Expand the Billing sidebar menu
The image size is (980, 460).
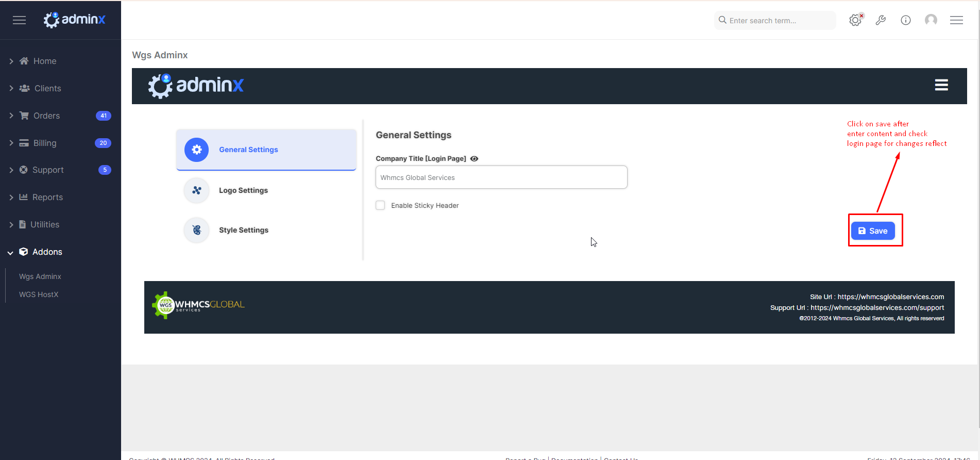[45, 143]
